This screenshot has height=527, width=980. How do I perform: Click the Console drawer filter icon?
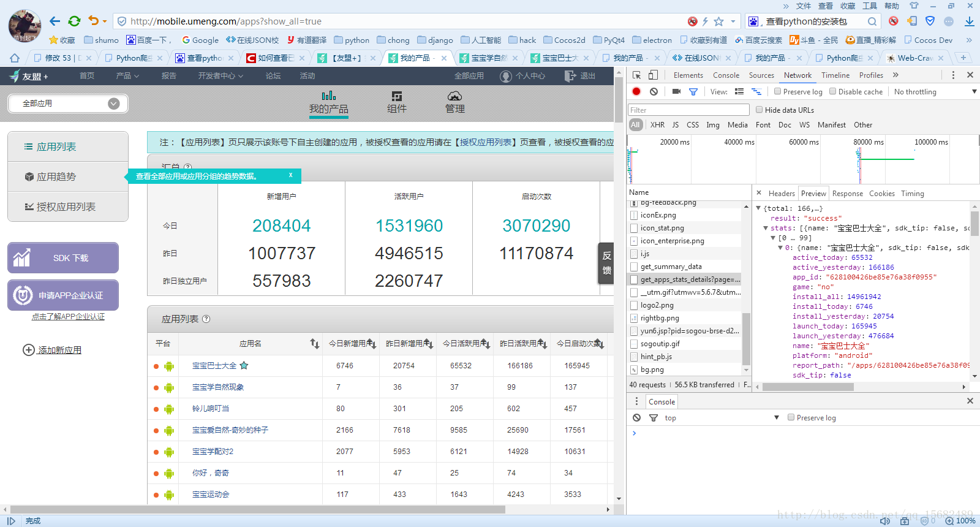pos(654,417)
